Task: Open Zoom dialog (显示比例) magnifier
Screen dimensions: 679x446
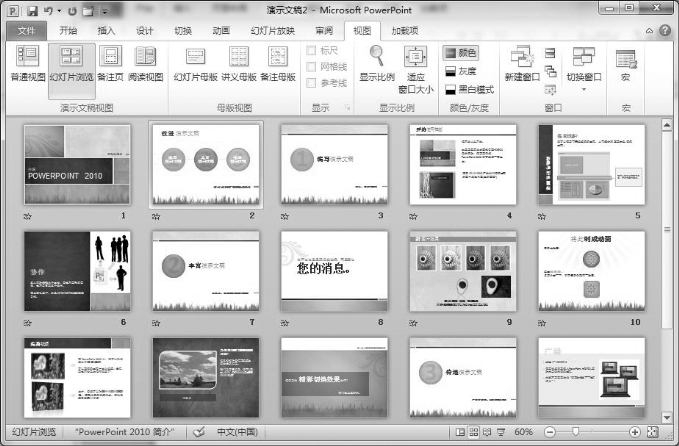Action: point(377,63)
